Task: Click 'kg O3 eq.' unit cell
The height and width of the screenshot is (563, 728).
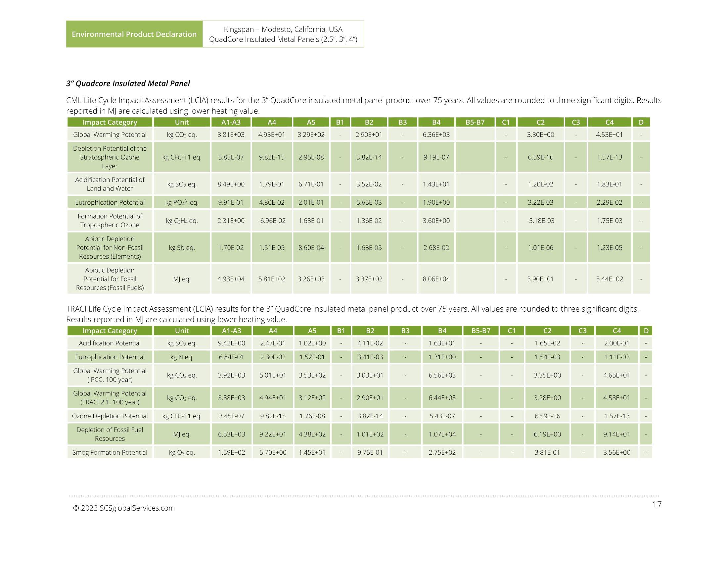Action: coord(182,452)
